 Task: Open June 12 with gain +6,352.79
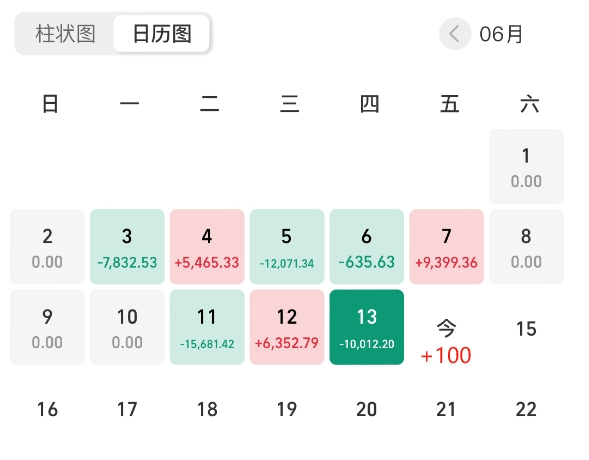(x=287, y=327)
